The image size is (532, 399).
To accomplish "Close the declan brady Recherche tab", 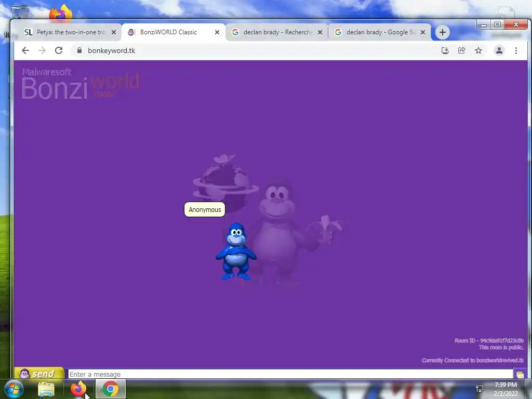I will [320, 32].
